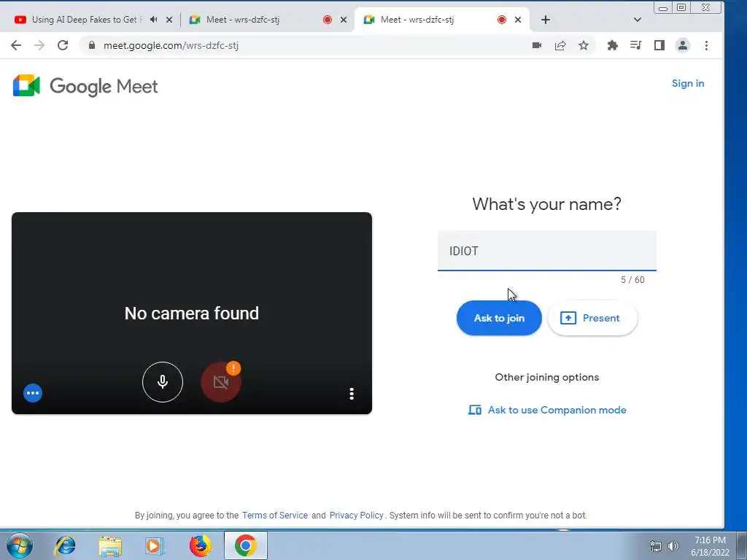
Task: Open tab search dropdown arrow
Action: 638,20
